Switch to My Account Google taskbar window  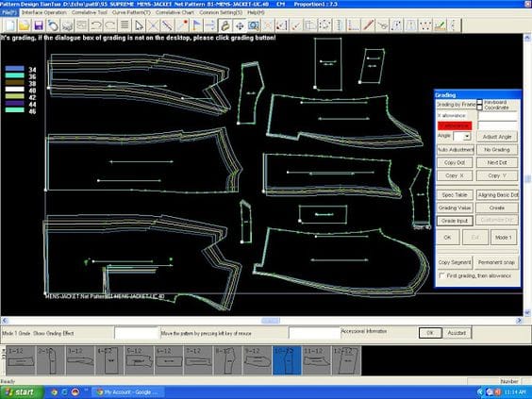(129, 392)
